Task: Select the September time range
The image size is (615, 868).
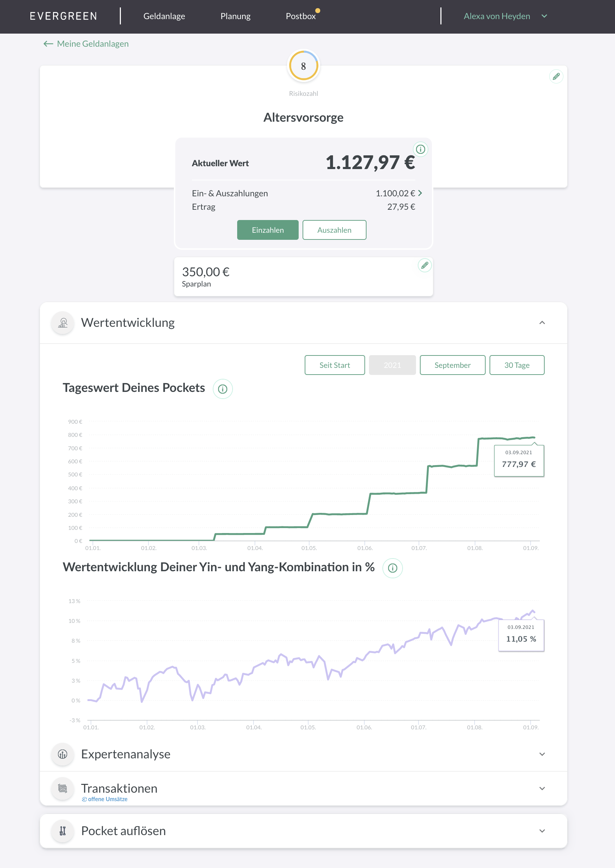Action: tap(452, 365)
